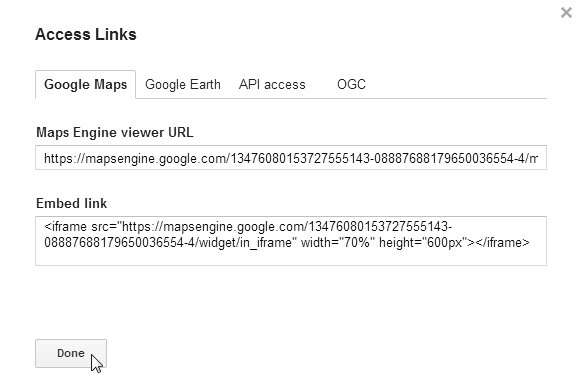Viewport: 582px width, 392px height.
Task: Click mapsengine.google.com in the viewer URL
Action: point(155,159)
